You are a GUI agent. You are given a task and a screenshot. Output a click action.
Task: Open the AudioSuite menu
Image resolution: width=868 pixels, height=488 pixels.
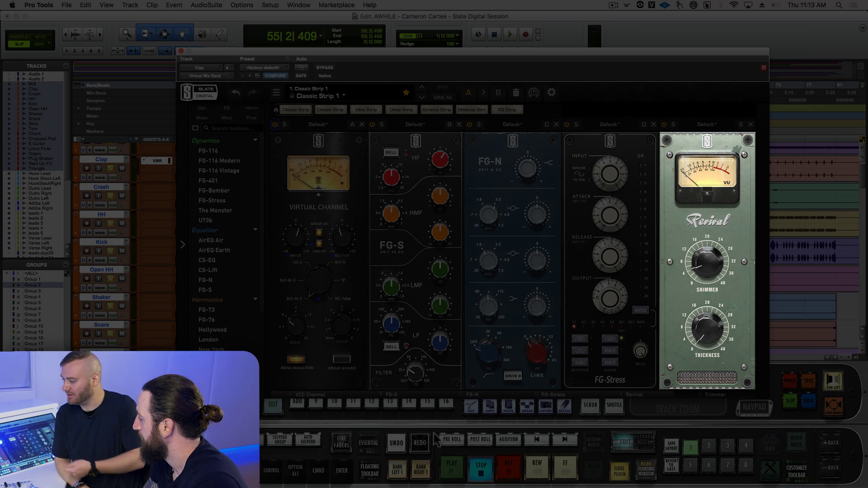206,5
